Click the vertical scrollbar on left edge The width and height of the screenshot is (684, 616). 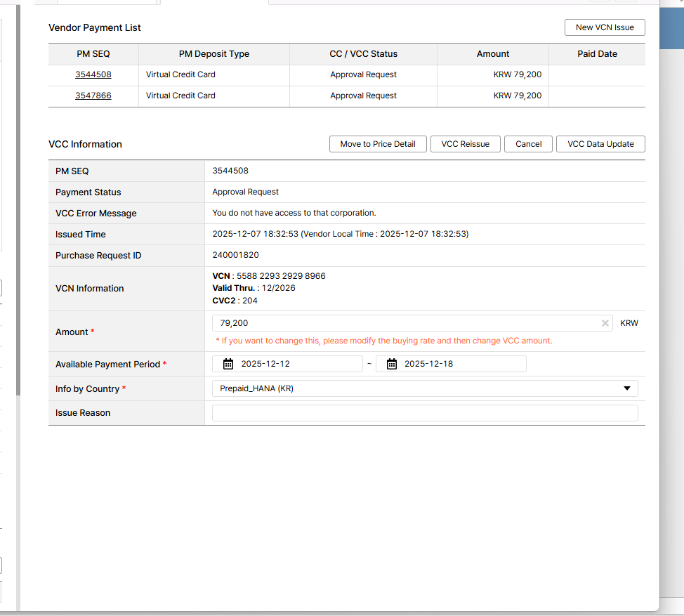pos(18,201)
